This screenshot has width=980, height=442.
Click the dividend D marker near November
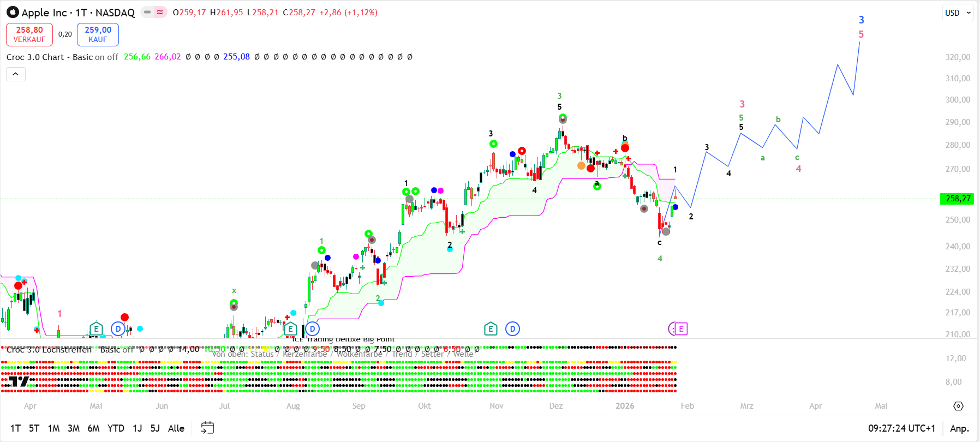(x=512, y=328)
